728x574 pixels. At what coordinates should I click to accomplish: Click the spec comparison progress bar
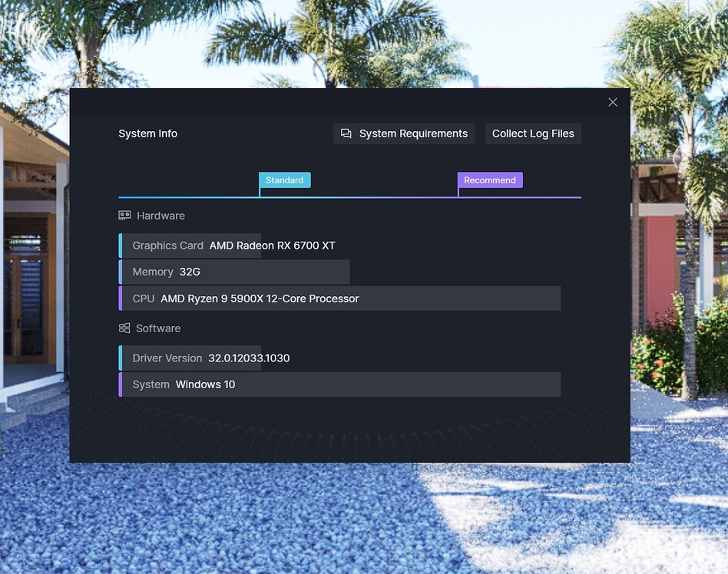pos(349,196)
